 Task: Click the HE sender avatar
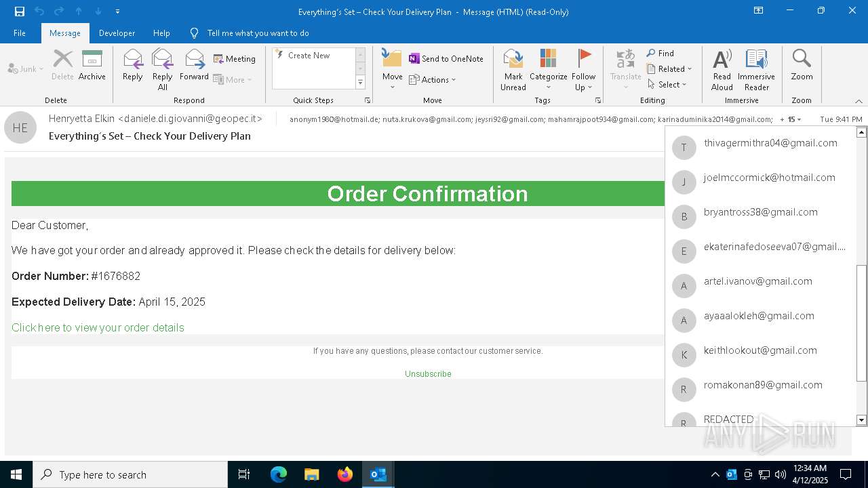[20, 127]
